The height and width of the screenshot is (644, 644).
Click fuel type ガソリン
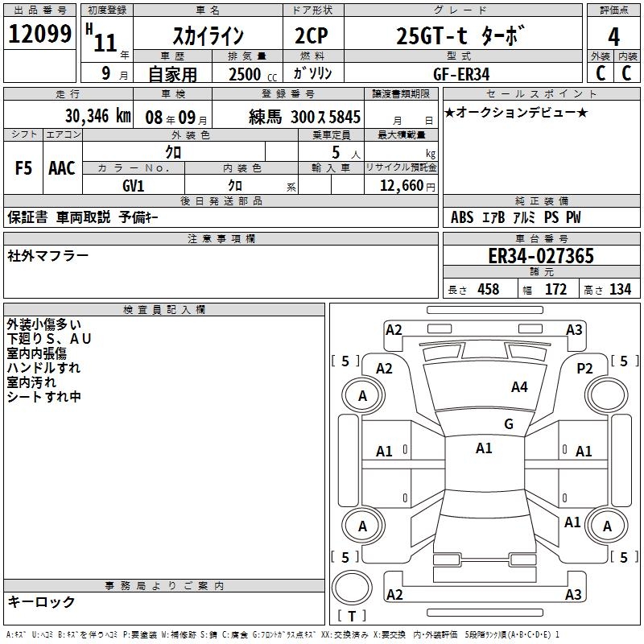click(x=312, y=73)
